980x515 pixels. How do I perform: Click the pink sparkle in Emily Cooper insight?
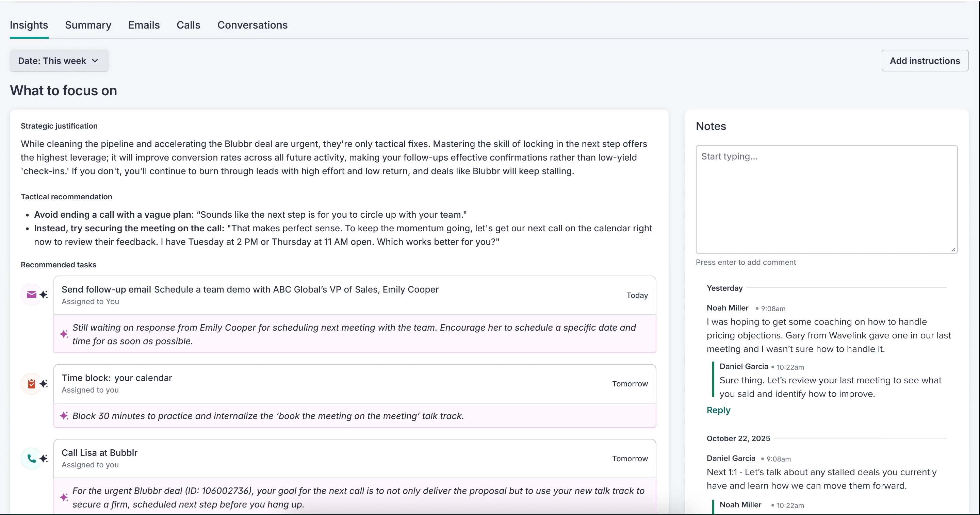coord(64,334)
